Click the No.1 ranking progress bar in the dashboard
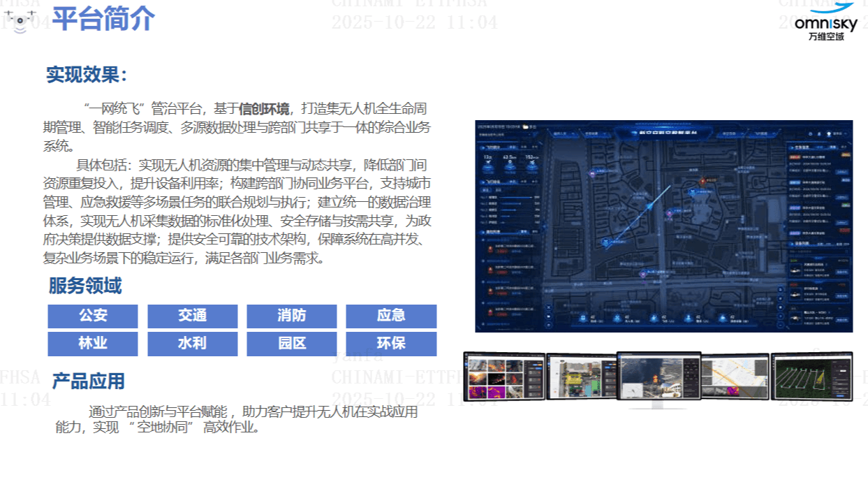 [515, 198]
